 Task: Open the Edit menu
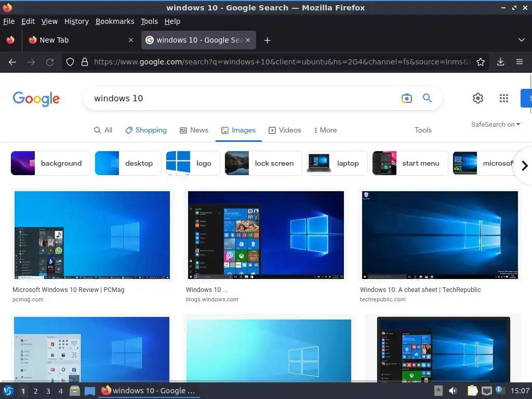pyautogui.click(x=28, y=21)
